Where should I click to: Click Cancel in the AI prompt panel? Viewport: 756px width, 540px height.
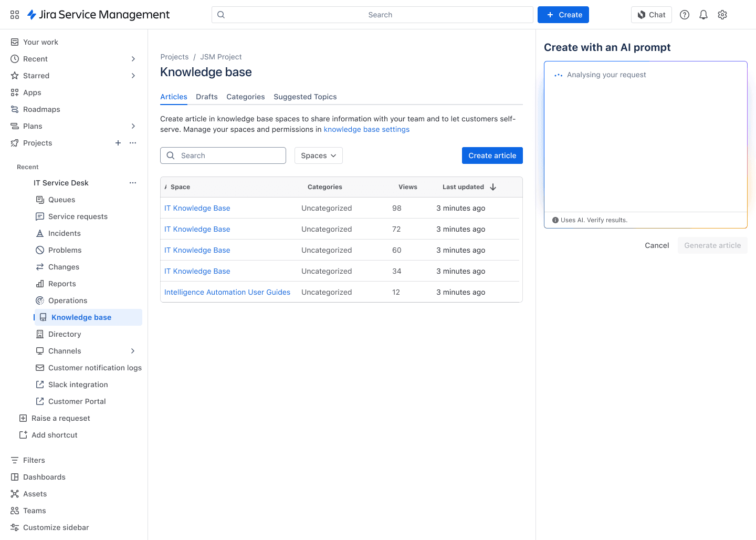coord(657,245)
